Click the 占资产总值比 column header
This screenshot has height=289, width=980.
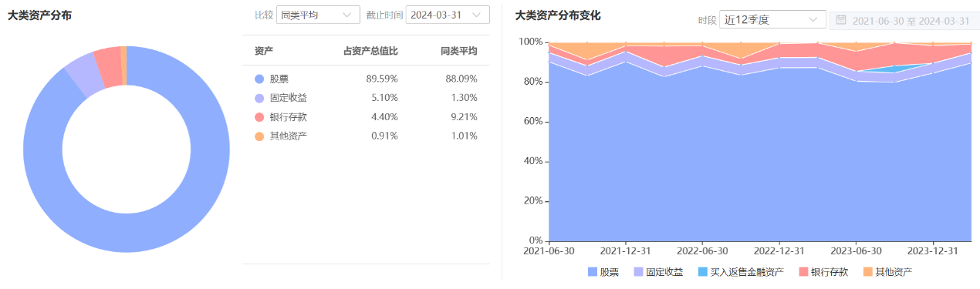point(370,51)
